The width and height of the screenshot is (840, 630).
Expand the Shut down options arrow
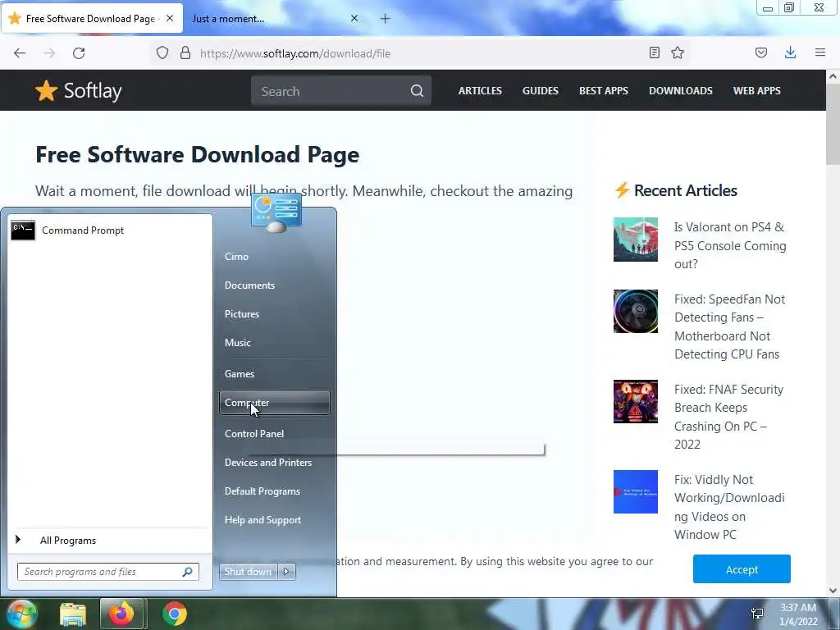pyautogui.click(x=286, y=572)
